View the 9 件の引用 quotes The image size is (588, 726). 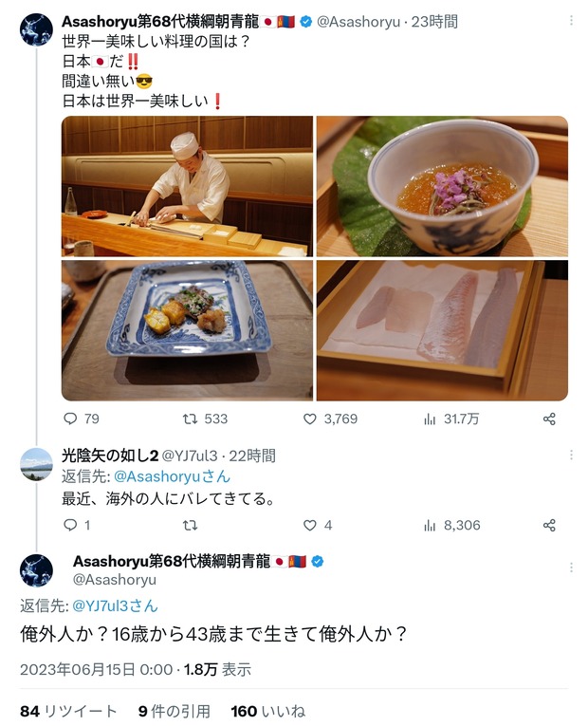click(x=175, y=711)
